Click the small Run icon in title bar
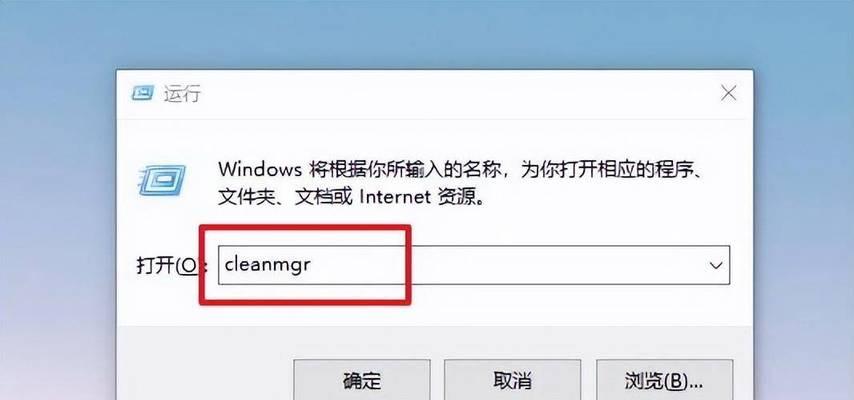854x400 pixels. click(x=143, y=93)
